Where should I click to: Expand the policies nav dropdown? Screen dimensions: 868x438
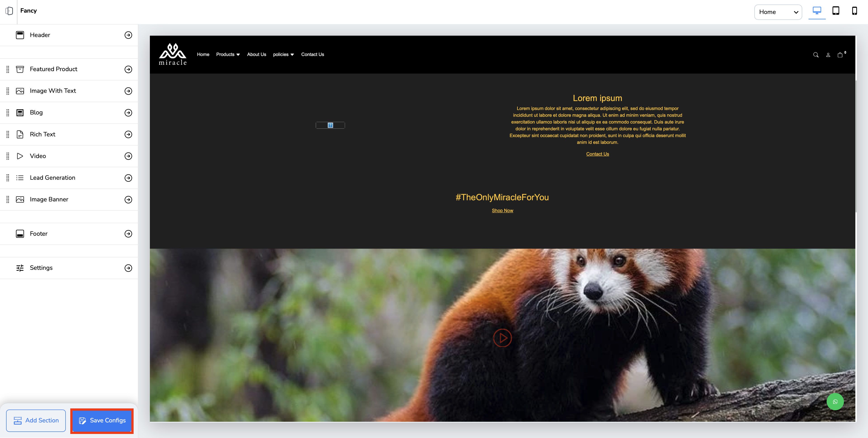click(x=283, y=55)
